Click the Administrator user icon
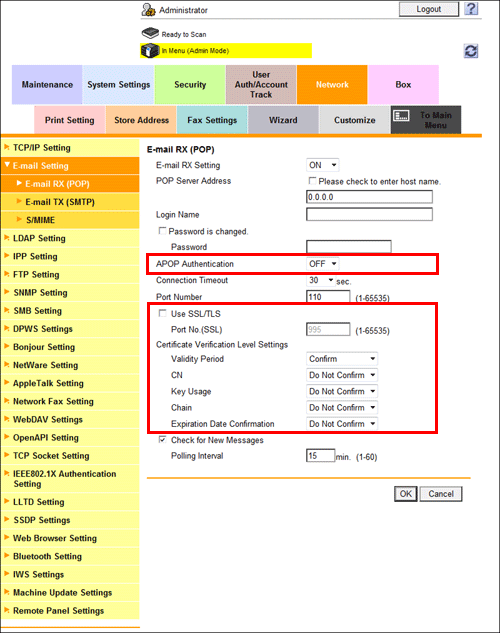Image resolution: width=500 pixels, height=633 pixels. click(x=149, y=10)
